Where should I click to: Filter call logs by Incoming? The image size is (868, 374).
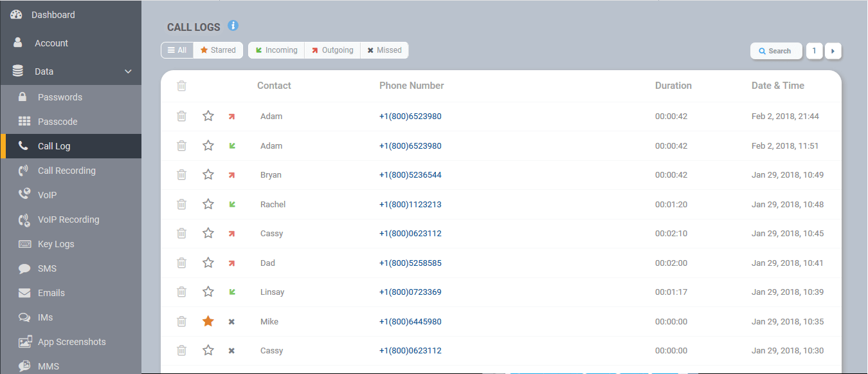pos(276,50)
